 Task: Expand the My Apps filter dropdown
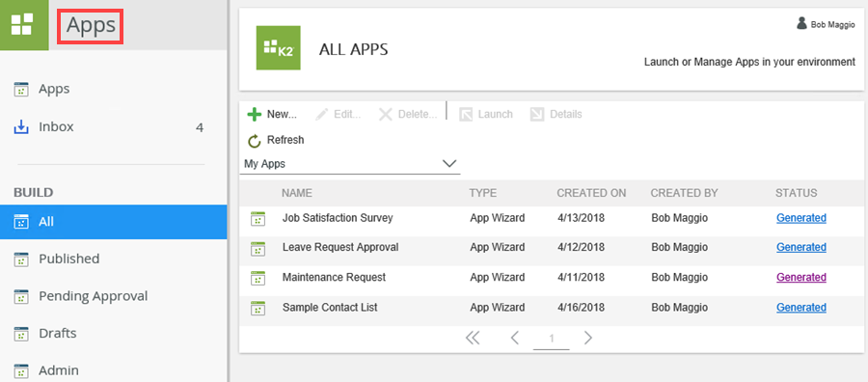(350, 164)
